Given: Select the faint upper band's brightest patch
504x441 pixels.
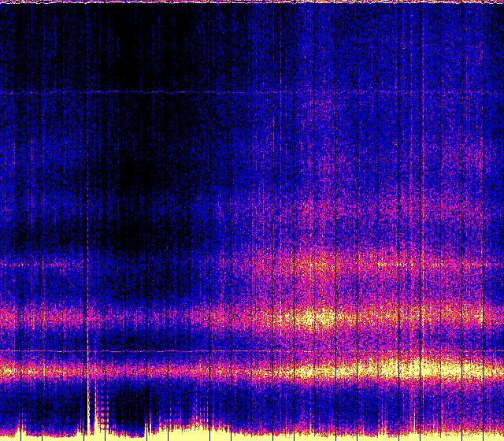Looking at the screenshot, I should click(x=315, y=264).
